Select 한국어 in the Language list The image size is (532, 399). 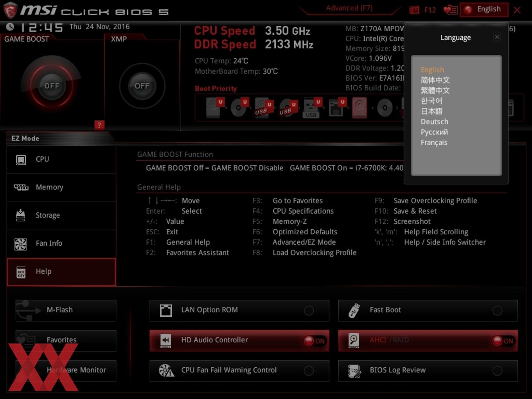(431, 101)
